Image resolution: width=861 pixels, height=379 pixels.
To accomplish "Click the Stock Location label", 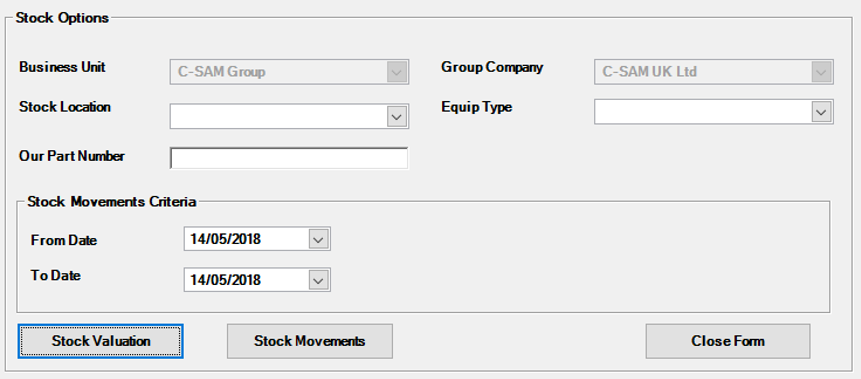I will (x=65, y=107).
